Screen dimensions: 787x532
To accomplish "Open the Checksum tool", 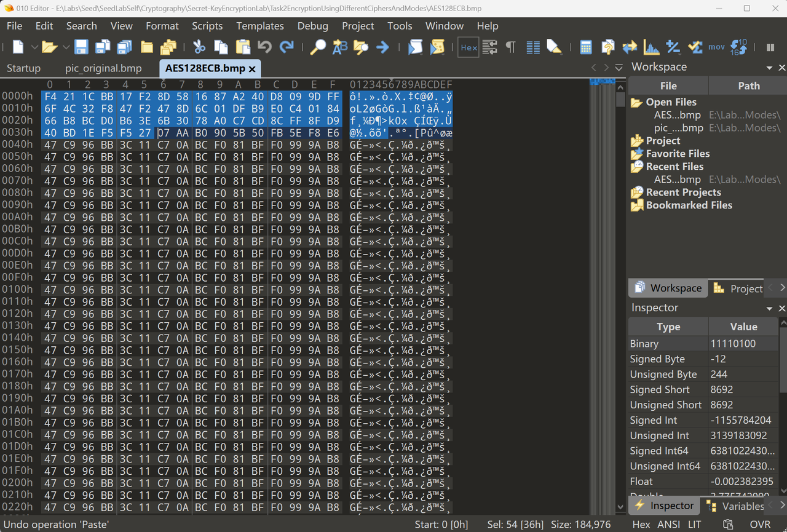I will tap(695, 47).
